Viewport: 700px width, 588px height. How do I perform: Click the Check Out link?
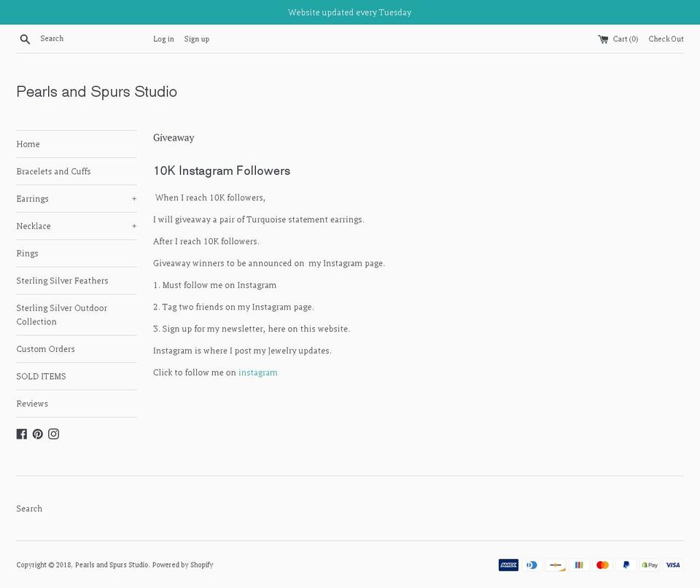[x=666, y=39]
